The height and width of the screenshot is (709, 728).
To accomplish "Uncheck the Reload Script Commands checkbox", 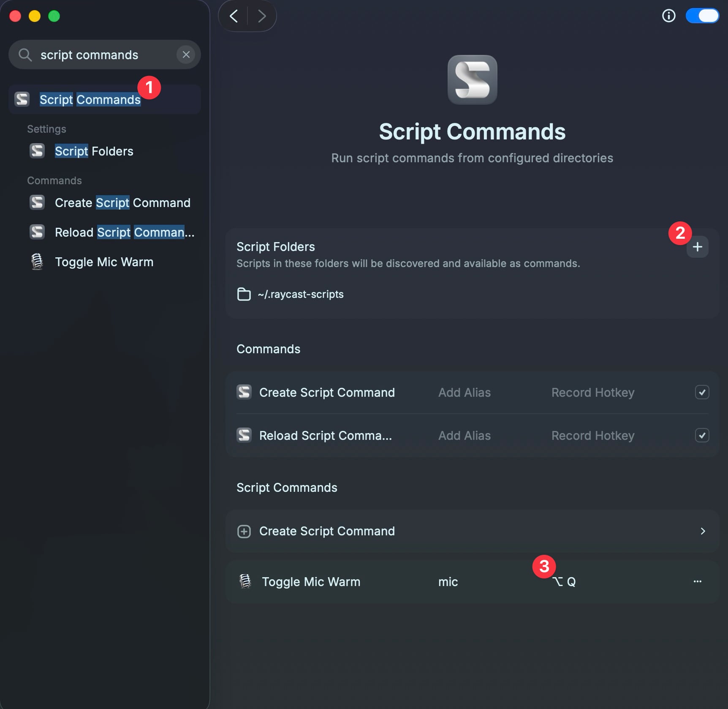I will coord(702,435).
